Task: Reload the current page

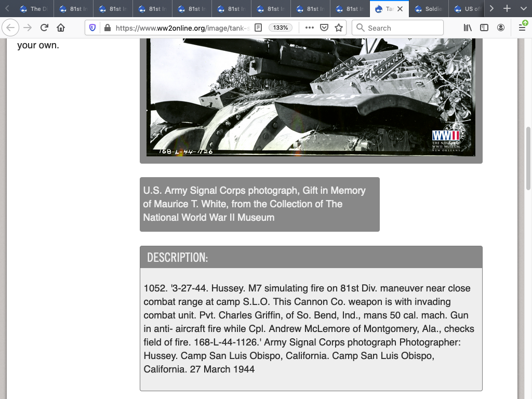Action: [45, 28]
